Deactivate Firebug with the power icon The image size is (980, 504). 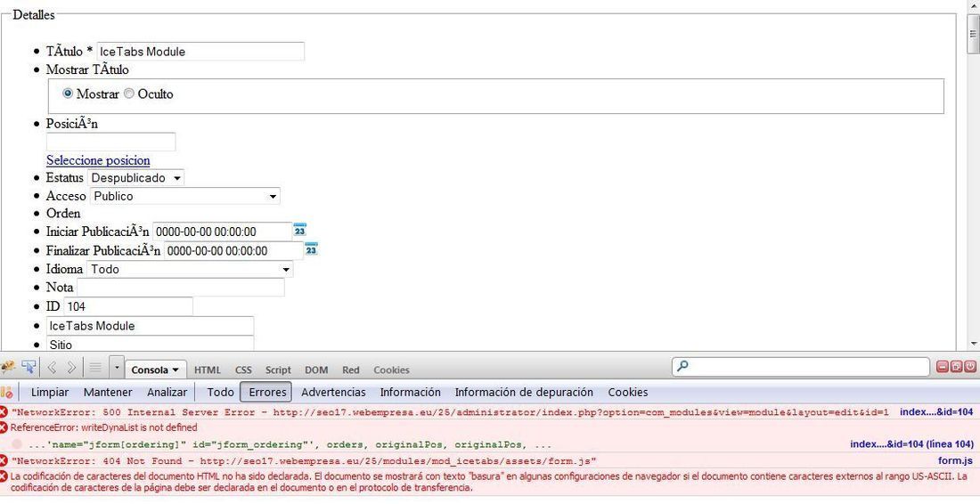point(970,367)
